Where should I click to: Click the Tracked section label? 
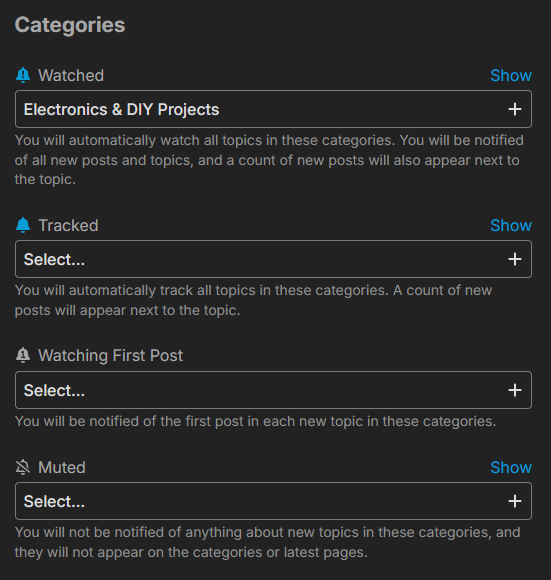(x=68, y=225)
